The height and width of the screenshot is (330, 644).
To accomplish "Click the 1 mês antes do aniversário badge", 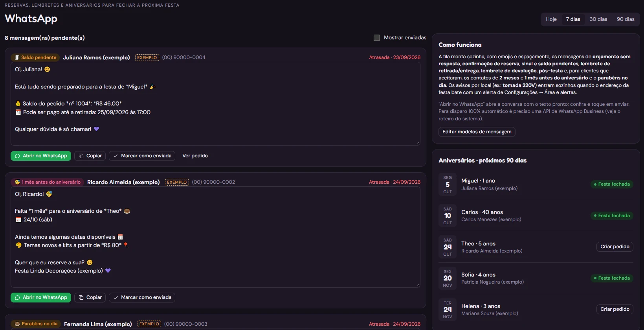I will tap(47, 182).
